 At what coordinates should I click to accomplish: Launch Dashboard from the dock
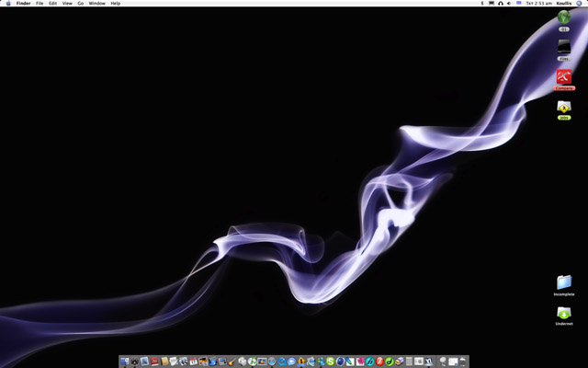point(135,362)
